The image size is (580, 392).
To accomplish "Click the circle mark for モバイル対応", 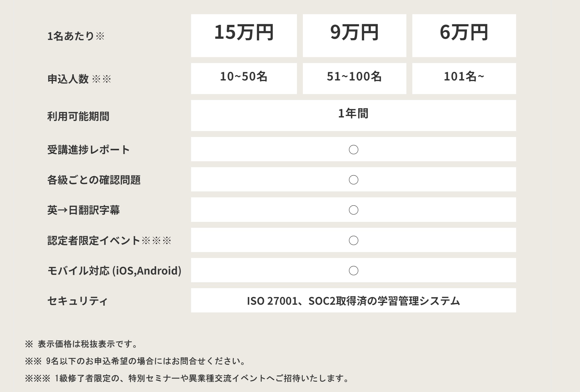I will click(x=353, y=271).
